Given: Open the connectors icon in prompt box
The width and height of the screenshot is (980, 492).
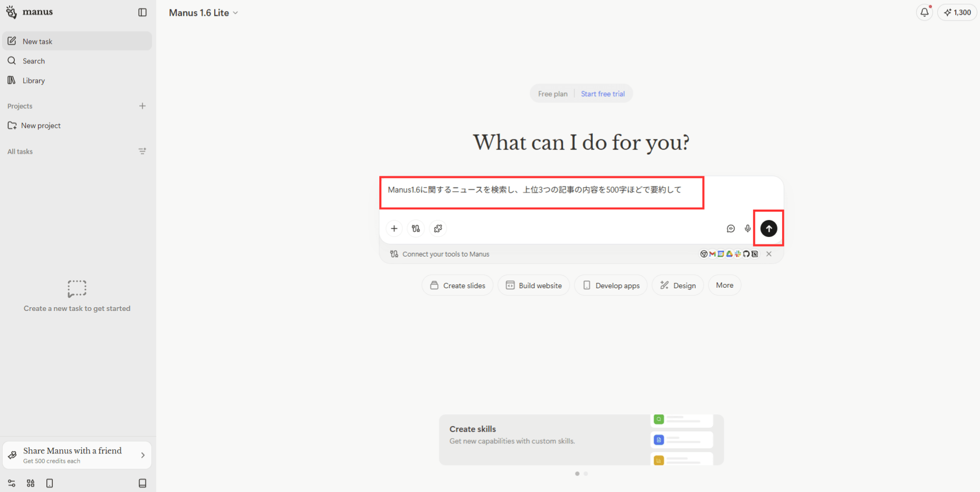Looking at the screenshot, I should [416, 229].
